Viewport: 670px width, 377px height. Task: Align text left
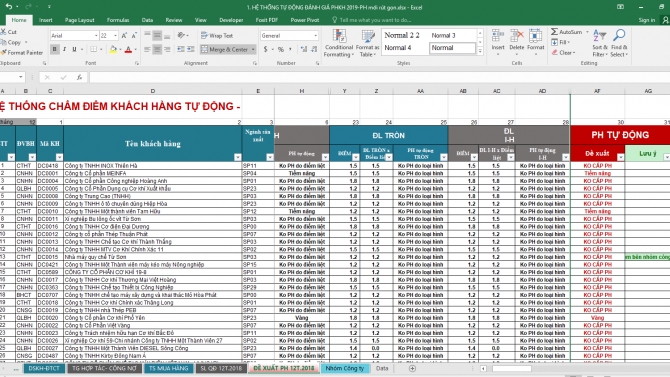[147, 49]
